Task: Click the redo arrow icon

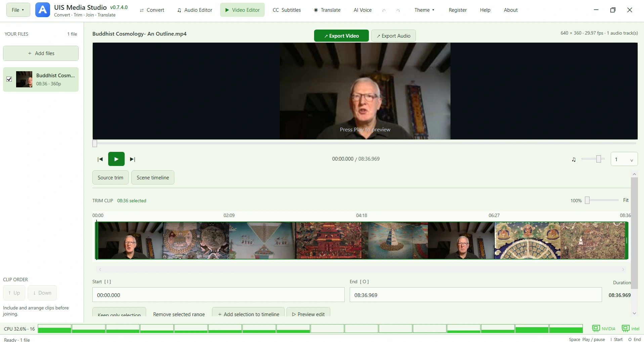Action: (398, 10)
